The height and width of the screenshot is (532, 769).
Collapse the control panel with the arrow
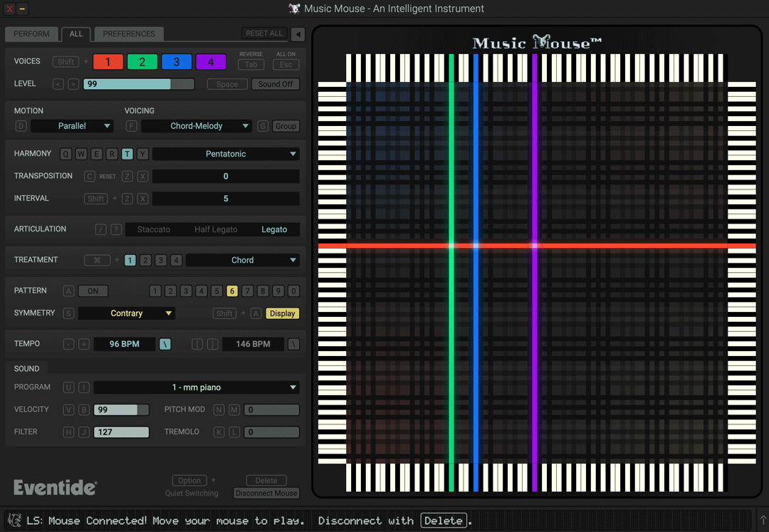(x=298, y=34)
